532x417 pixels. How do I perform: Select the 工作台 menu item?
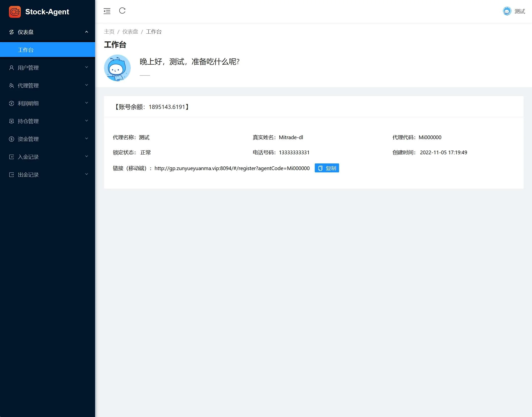[x=26, y=50]
